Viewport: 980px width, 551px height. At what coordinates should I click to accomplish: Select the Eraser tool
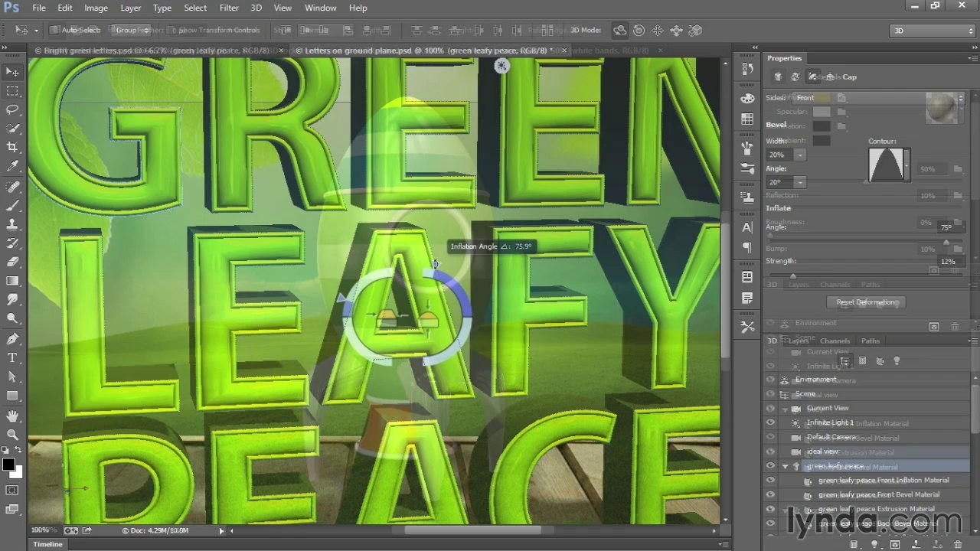click(x=12, y=262)
